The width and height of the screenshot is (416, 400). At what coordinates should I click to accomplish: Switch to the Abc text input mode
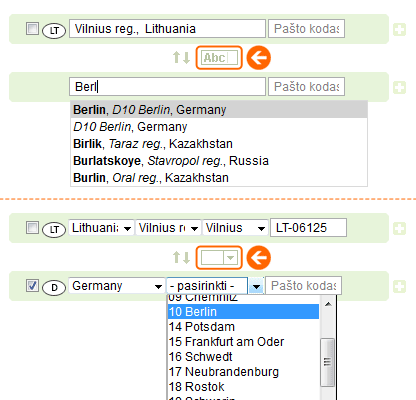point(219,58)
